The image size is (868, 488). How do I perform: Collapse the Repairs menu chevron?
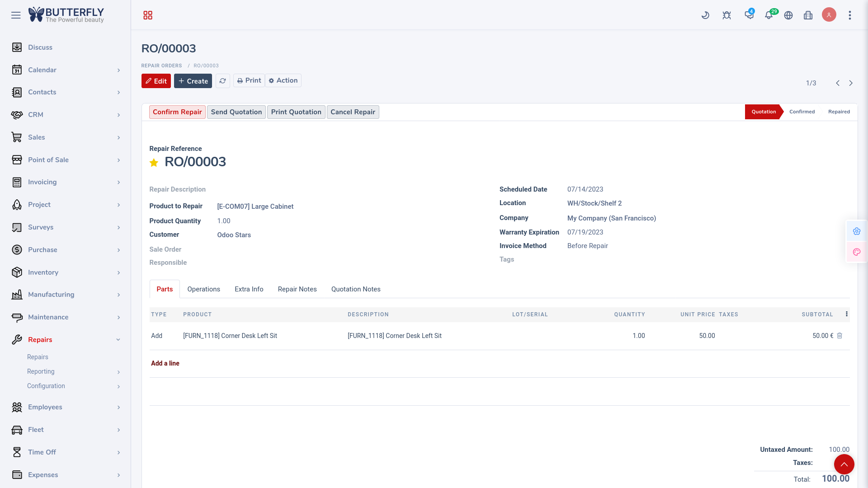click(x=118, y=340)
